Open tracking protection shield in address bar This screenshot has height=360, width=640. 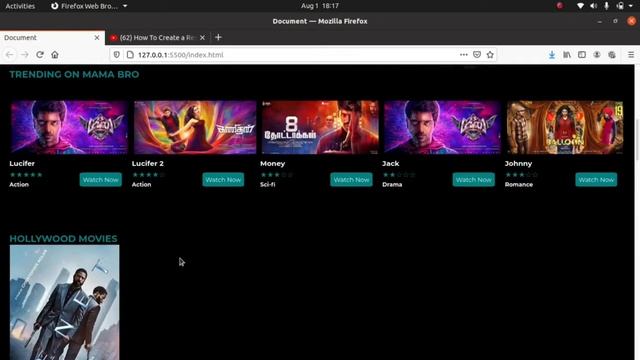117,55
